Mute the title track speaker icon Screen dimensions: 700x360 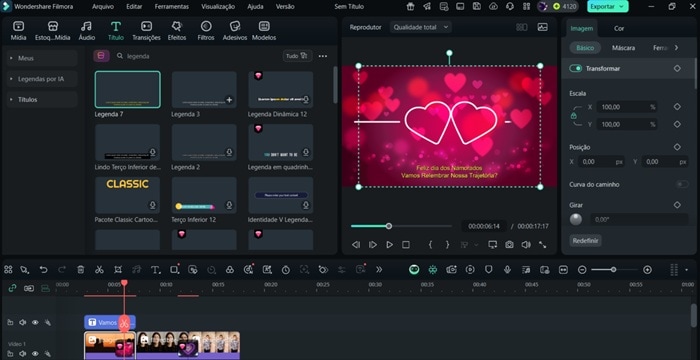pyautogui.click(x=22, y=322)
